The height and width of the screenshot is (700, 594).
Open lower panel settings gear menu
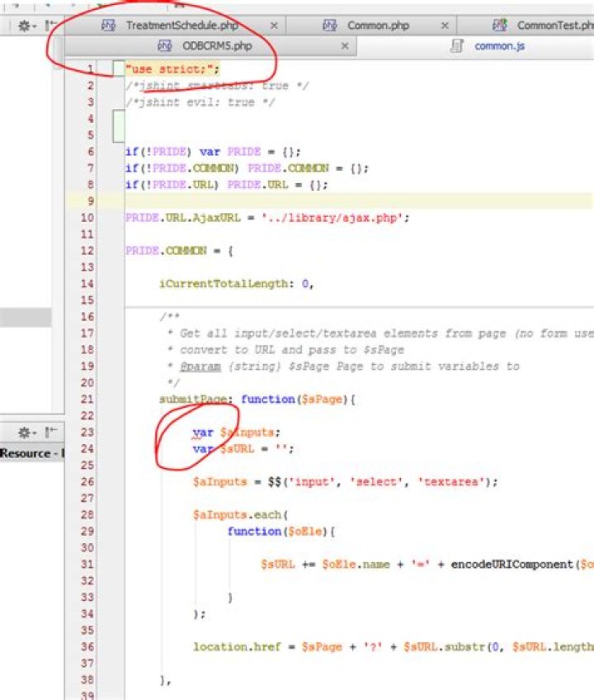(26, 433)
